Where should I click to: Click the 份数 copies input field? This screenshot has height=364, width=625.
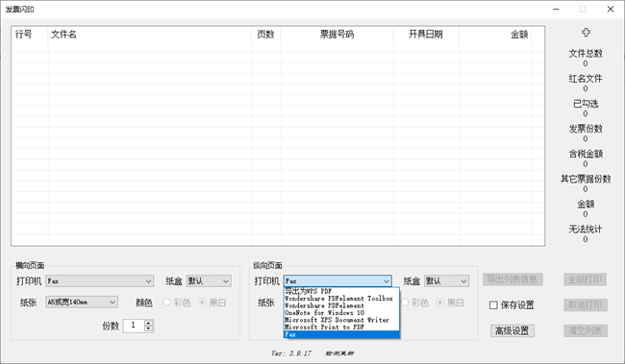pyautogui.click(x=134, y=326)
